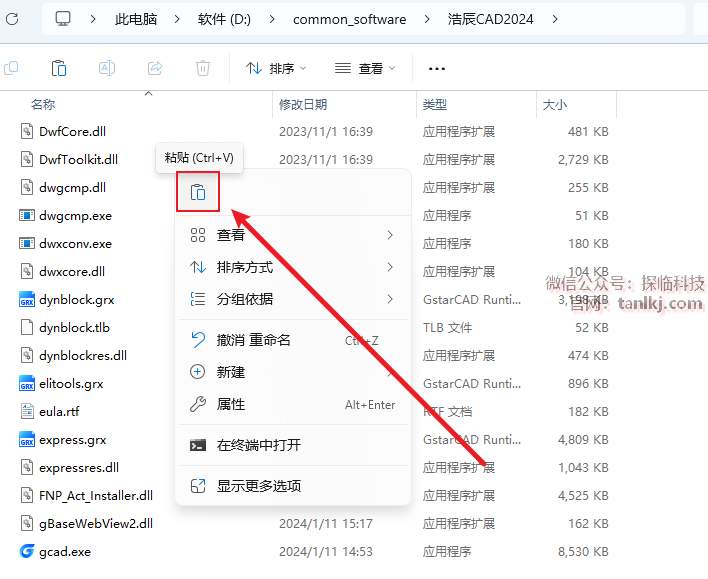Image resolution: width=708 pixels, height=579 pixels.
Task: Sort by the 名称 column header
Action: point(42,105)
